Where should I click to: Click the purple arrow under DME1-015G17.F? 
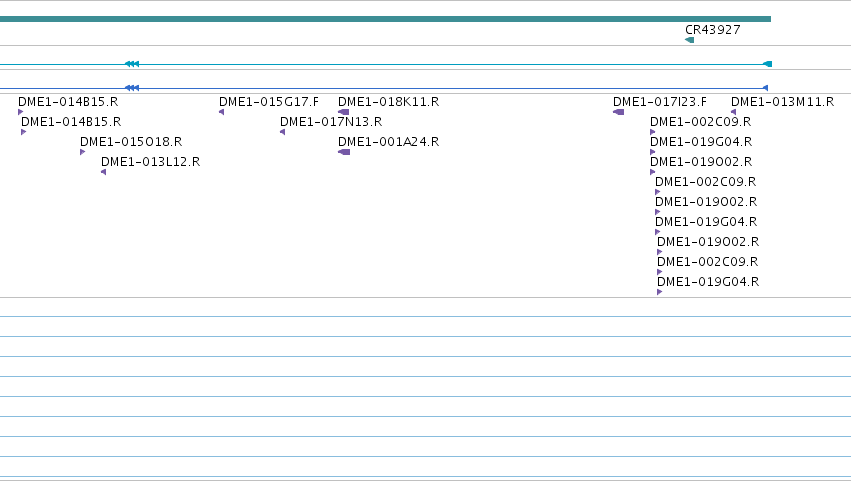point(221,112)
